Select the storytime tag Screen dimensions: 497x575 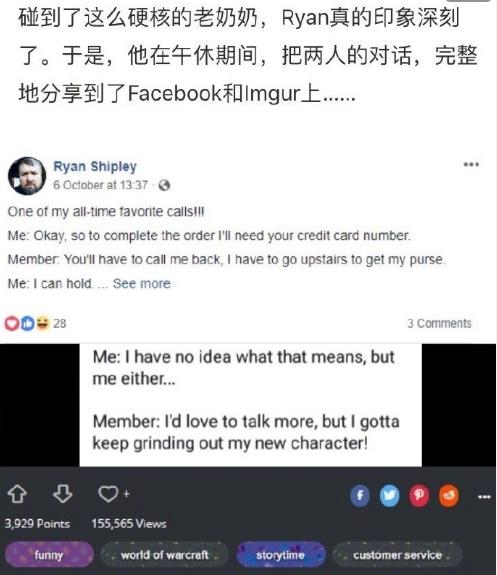(x=281, y=555)
